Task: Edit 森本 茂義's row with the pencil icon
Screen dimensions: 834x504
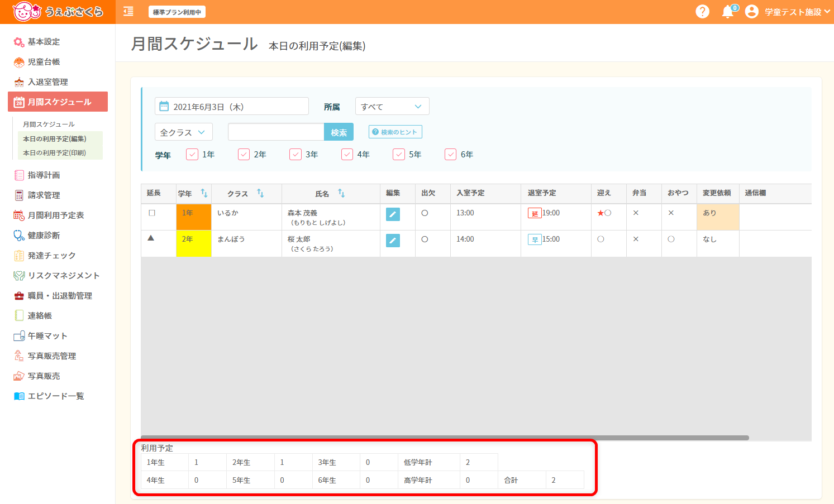Action: click(x=393, y=214)
